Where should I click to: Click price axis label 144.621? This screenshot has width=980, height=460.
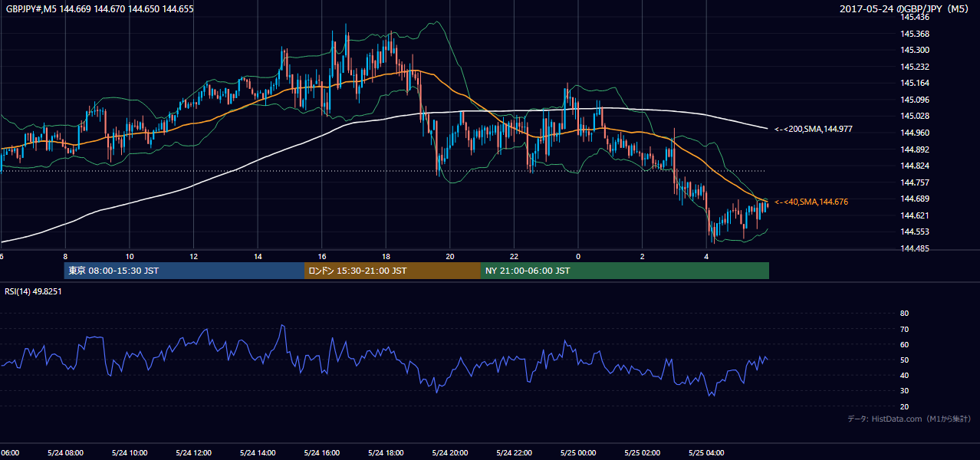914,215
